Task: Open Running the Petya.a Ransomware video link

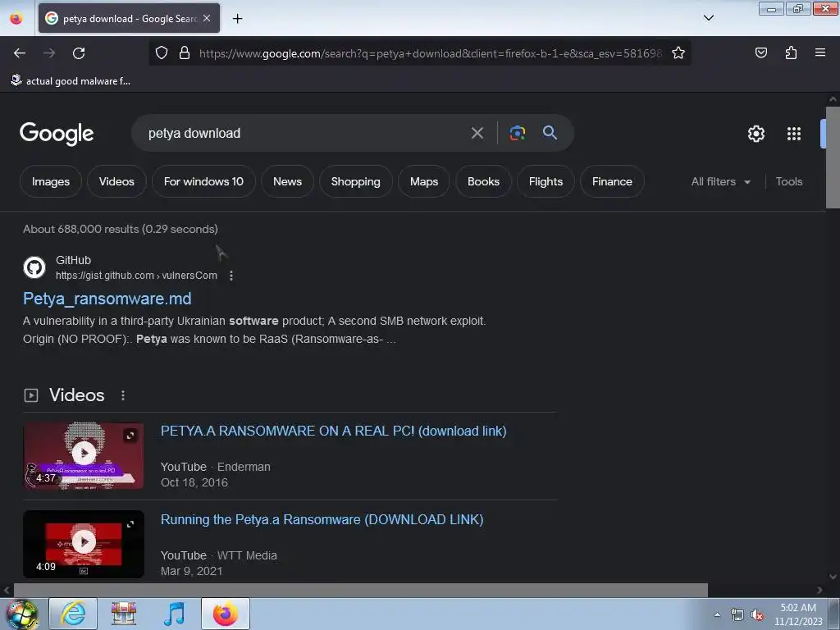Action: [x=322, y=519]
